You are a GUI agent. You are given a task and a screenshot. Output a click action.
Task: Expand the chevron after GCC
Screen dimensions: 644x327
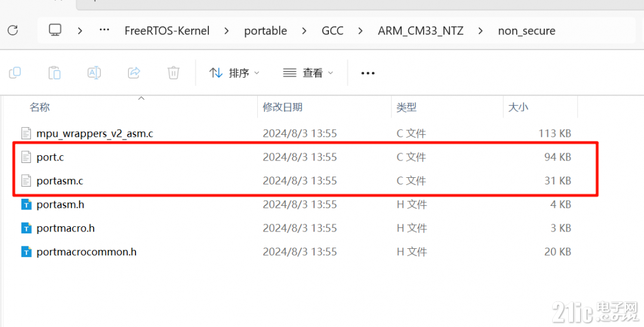[360, 31]
